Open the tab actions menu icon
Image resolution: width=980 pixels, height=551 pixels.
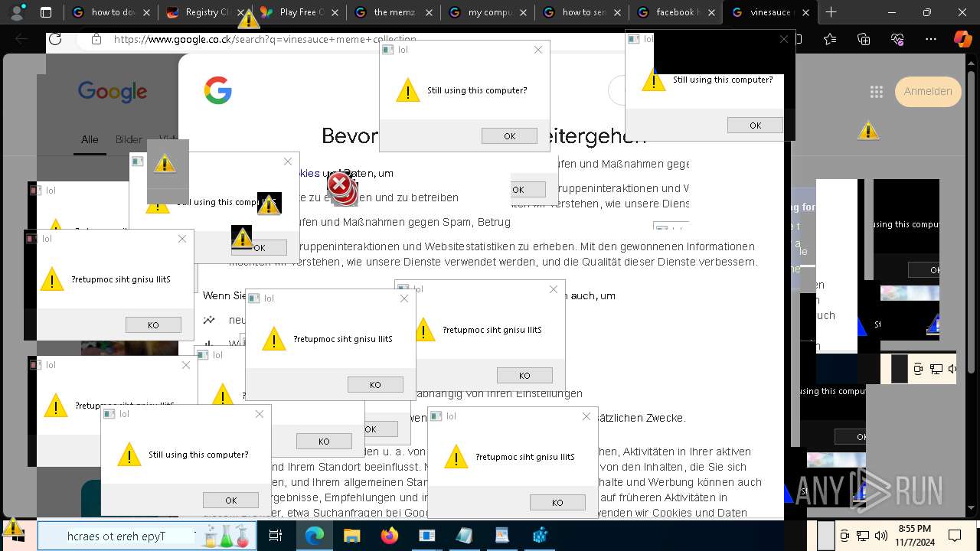pyautogui.click(x=46, y=12)
